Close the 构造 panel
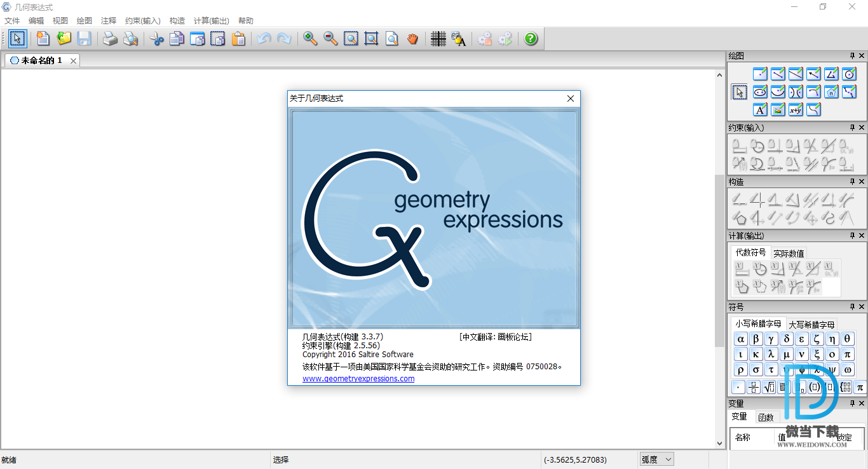Image resolution: width=868 pixels, height=469 pixels. (862, 182)
